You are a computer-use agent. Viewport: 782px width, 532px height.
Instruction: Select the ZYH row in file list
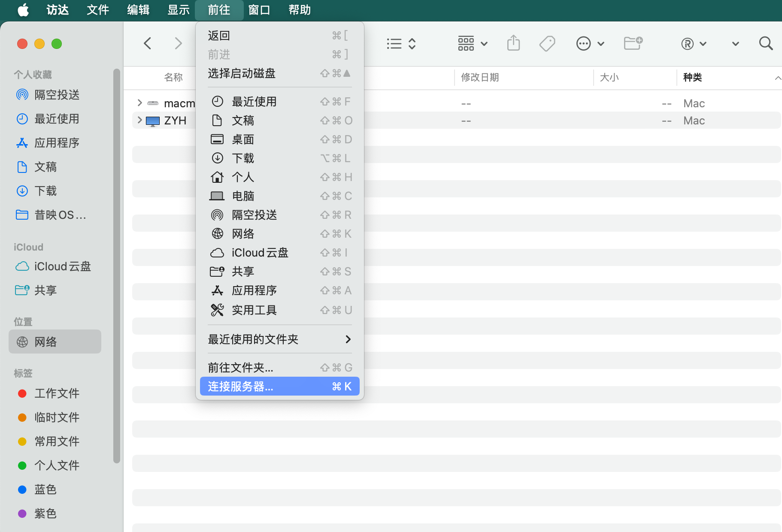pos(457,121)
